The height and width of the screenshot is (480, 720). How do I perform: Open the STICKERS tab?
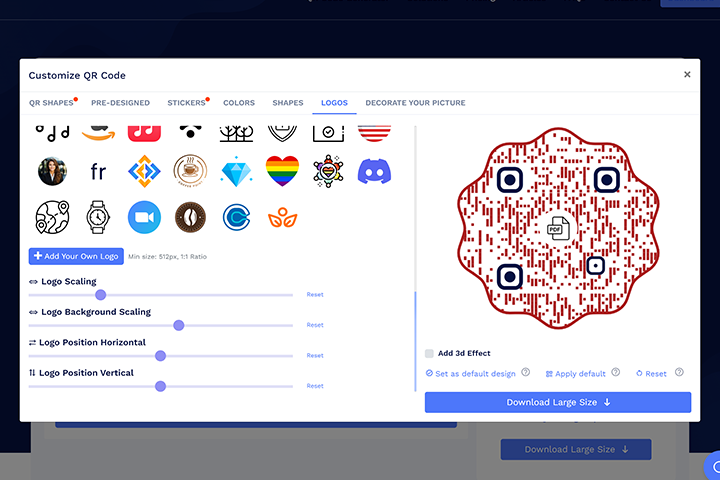pyautogui.click(x=186, y=103)
